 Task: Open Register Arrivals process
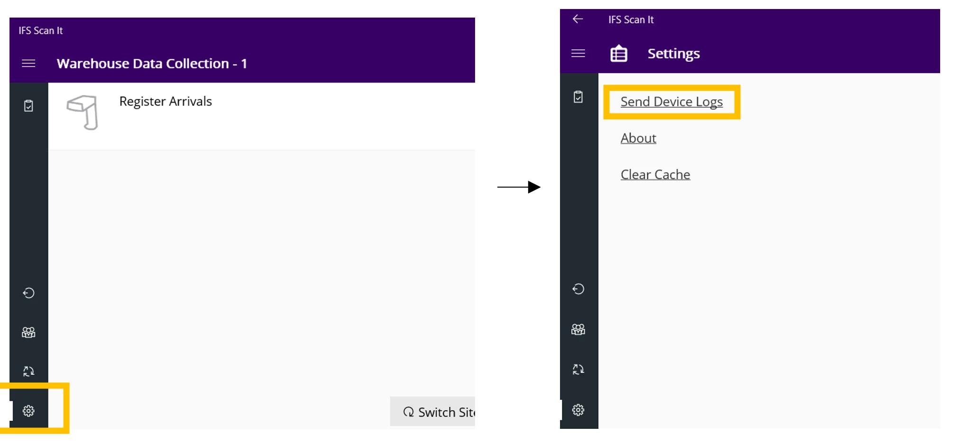click(165, 101)
